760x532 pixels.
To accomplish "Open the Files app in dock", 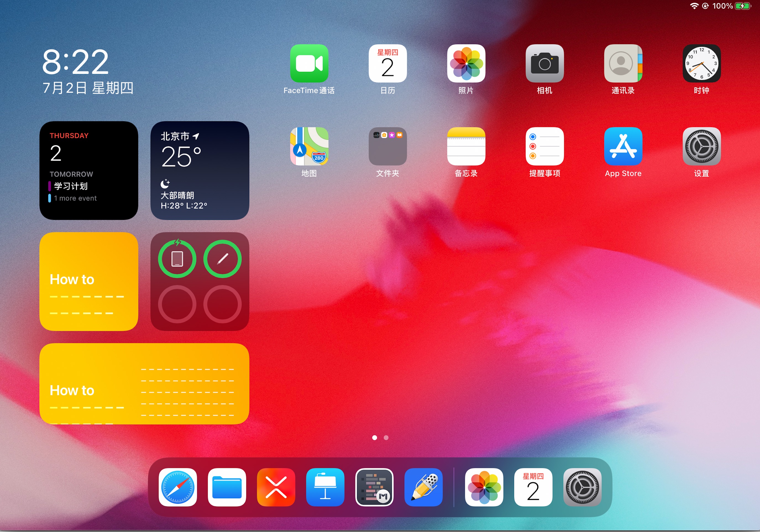I will (x=227, y=487).
